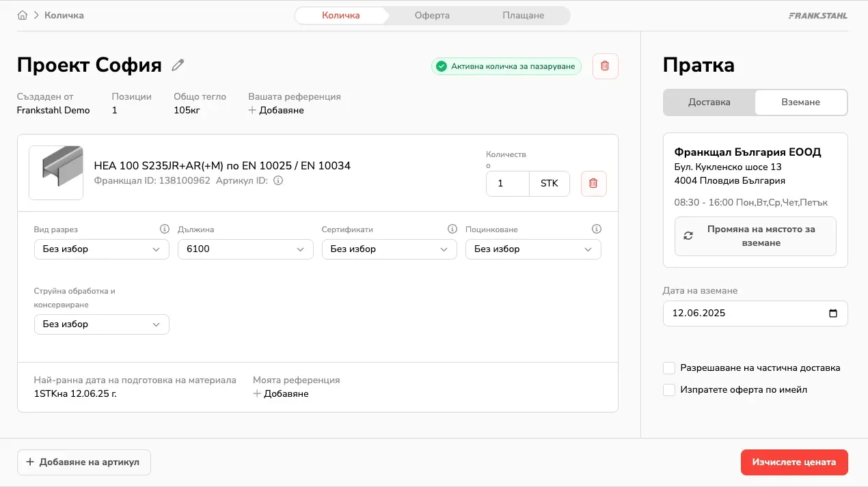
Task: Click Проект София heading
Action: pyautogui.click(x=90, y=65)
